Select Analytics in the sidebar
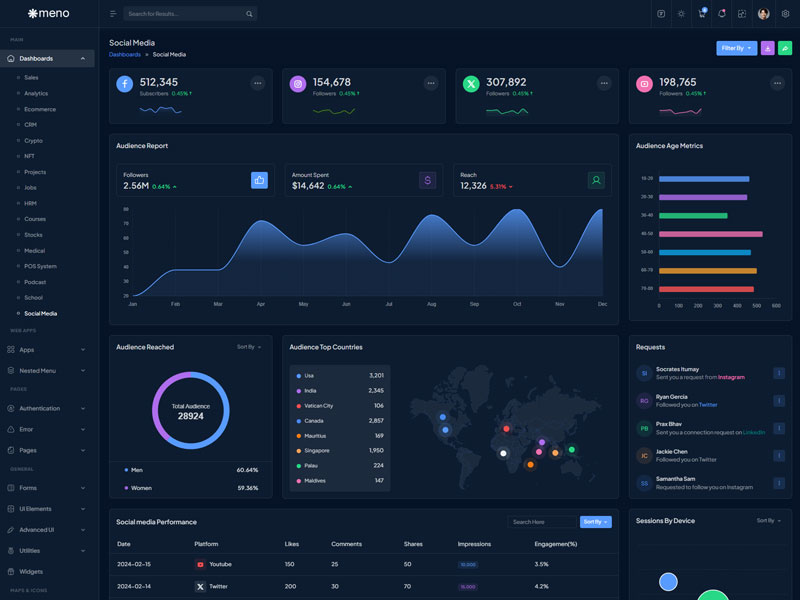Screen dimensions: 800x600 (36, 93)
